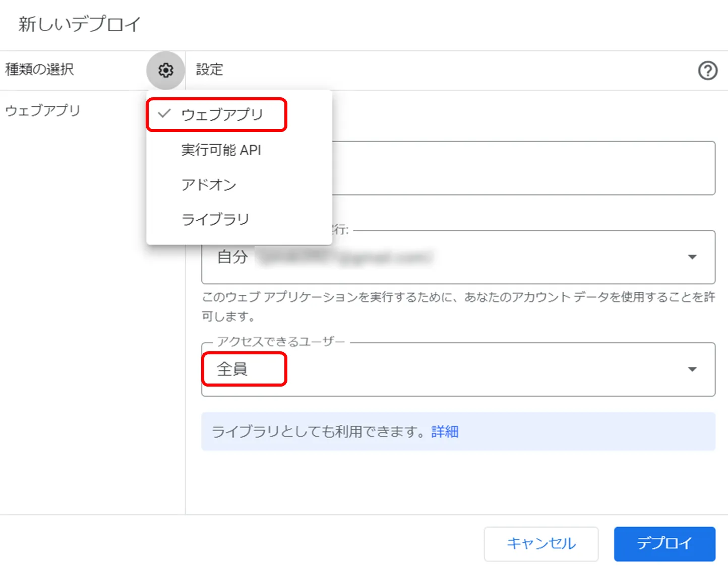Click the blue デプロイ button
This screenshot has height=567, width=728.
point(664,544)
